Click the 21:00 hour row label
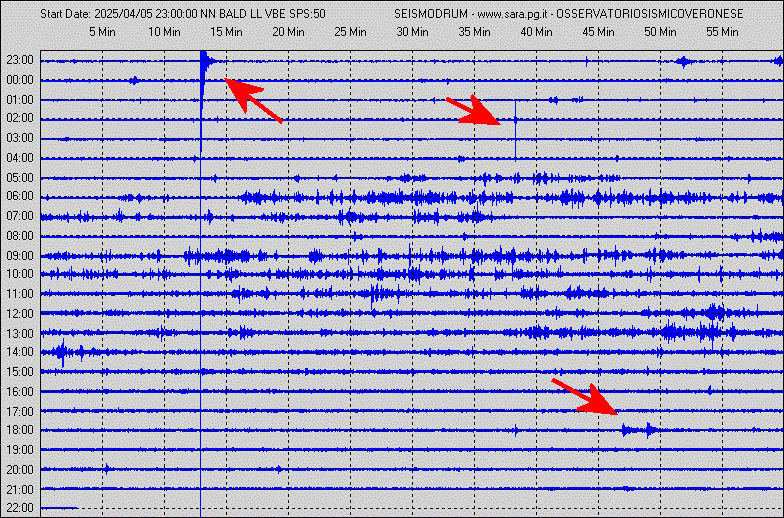The width and height of the screenshot is (784, 518). [x=20, y=490]
